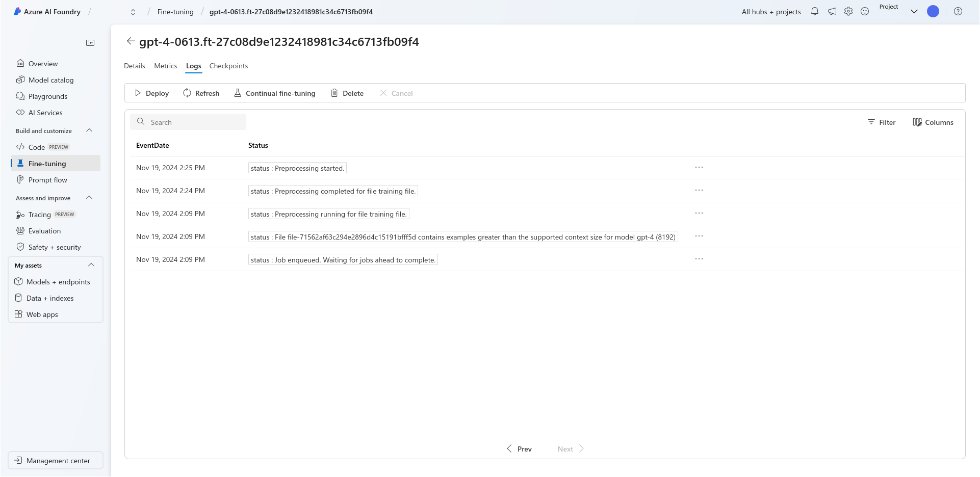Open more options for Preprocessing running row
980x477 pixels.
pos(699,213)
